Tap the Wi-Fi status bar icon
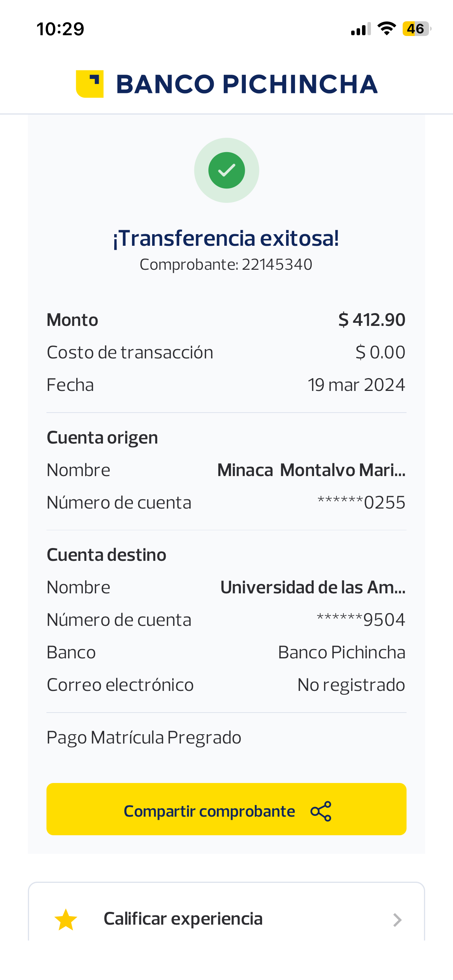The height and width of the screenshot is (980, 453). 386,29
